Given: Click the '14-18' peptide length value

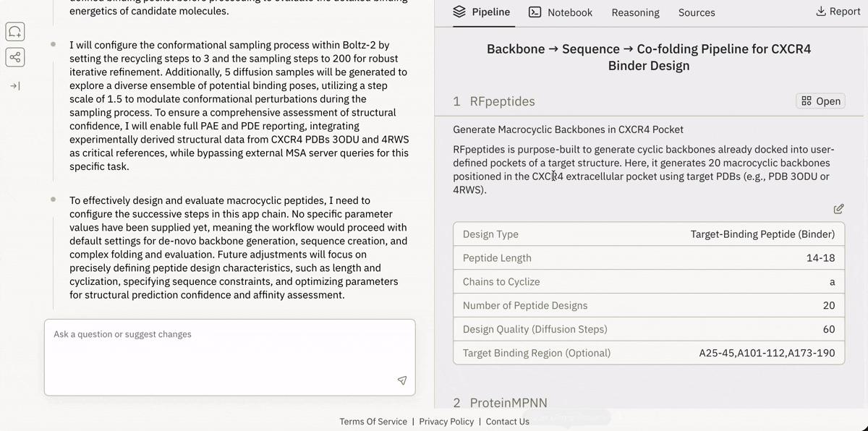Looking at the screenshot, I should 820,258.
